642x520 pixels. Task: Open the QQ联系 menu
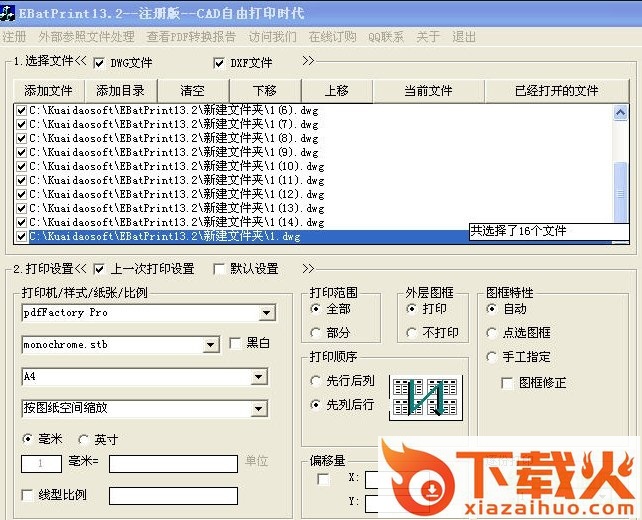click(386, 37)
